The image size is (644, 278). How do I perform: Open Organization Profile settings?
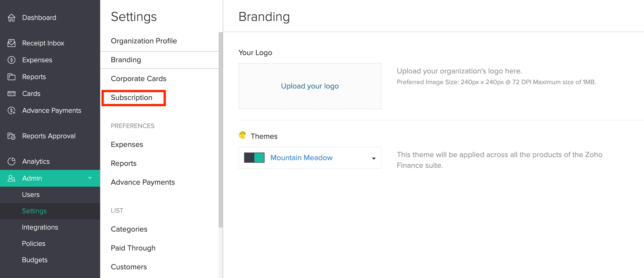pyautogui.click(x=144, y=41)
